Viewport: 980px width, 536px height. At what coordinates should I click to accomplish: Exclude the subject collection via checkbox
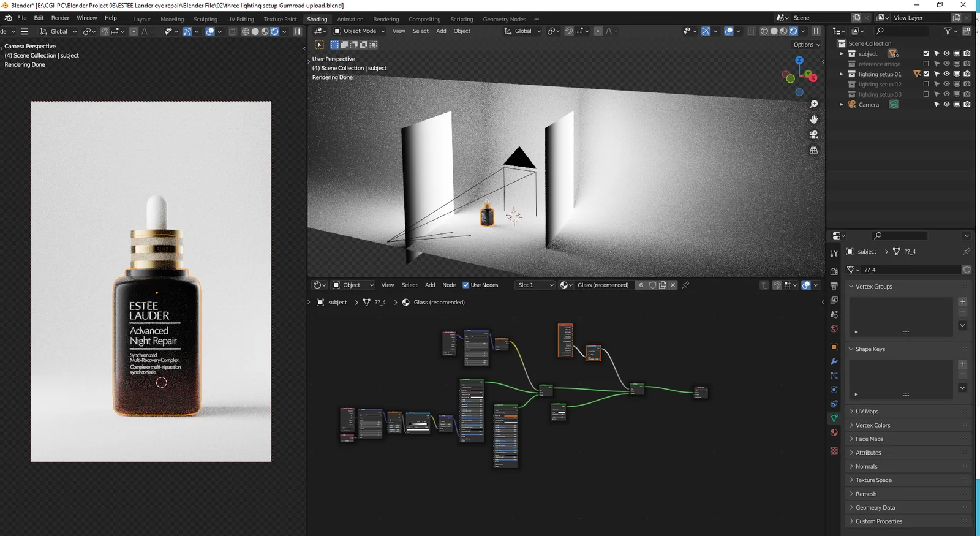pyautogui.click(x=926, y=54)
